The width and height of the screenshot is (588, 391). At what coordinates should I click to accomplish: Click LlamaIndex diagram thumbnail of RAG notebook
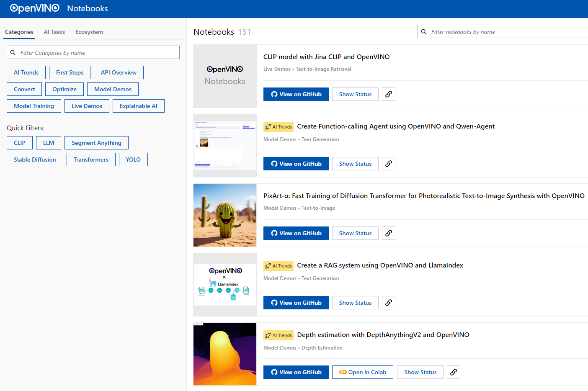click(225, 285)
